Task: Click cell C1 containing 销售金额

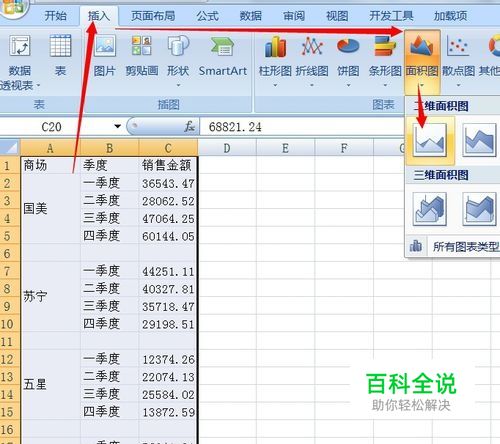Action: coord(168,165)
